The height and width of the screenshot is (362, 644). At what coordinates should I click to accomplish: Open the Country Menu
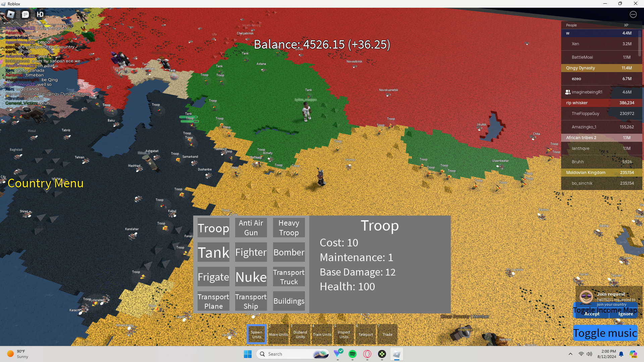tap(45, 183)
